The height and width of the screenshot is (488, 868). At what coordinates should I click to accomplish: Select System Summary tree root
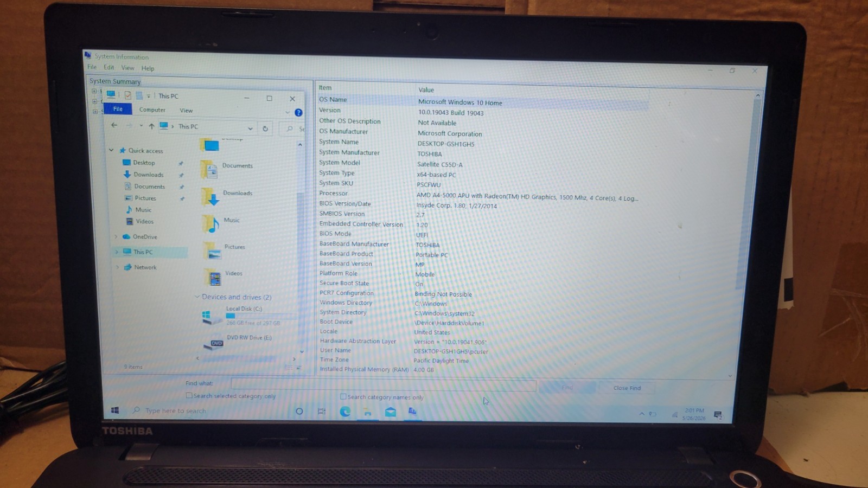pyautogui.click(x=115, y=81)
